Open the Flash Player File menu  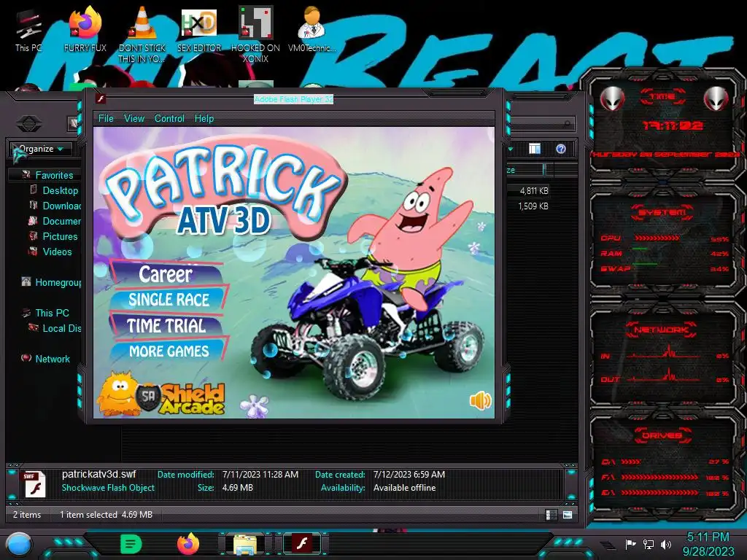click(106, 119)
